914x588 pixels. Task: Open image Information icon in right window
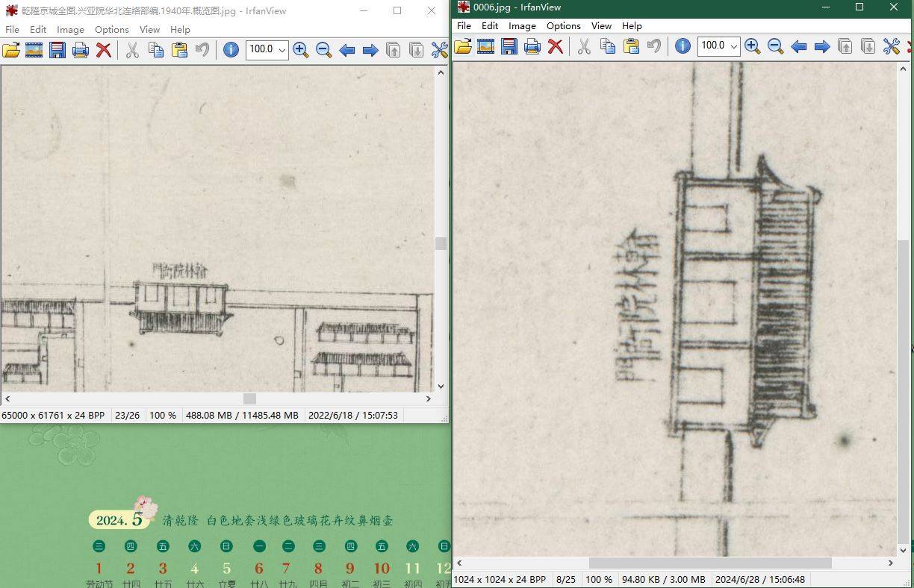point(683,46)
